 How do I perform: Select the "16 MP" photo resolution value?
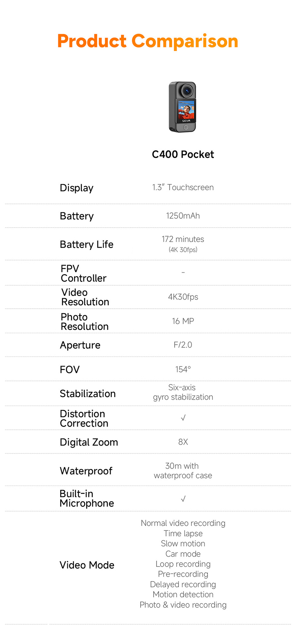(x=183, y=321)
